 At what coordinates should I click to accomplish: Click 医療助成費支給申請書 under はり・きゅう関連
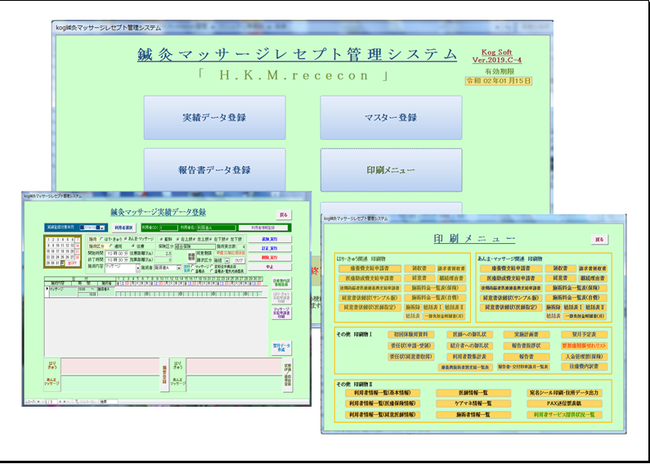coord(370,278)
